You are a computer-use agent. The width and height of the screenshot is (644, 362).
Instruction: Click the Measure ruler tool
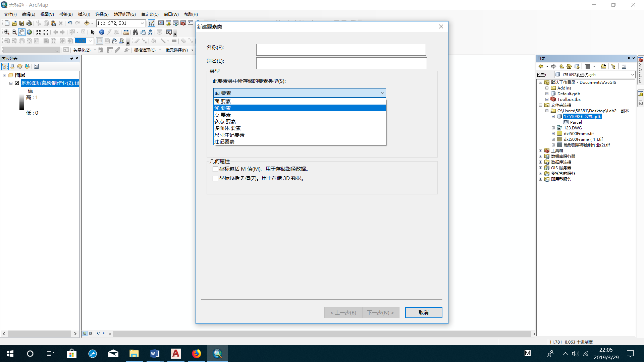coord(126,32)
